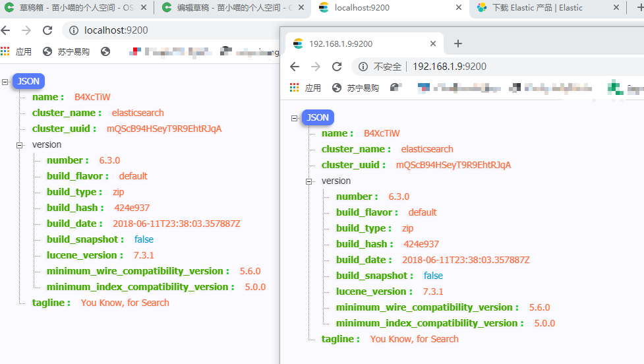Screen dimensions: 644x364
Task: Open the 苏宁易购 bookmark in the front window
Action: pos(355,88)
